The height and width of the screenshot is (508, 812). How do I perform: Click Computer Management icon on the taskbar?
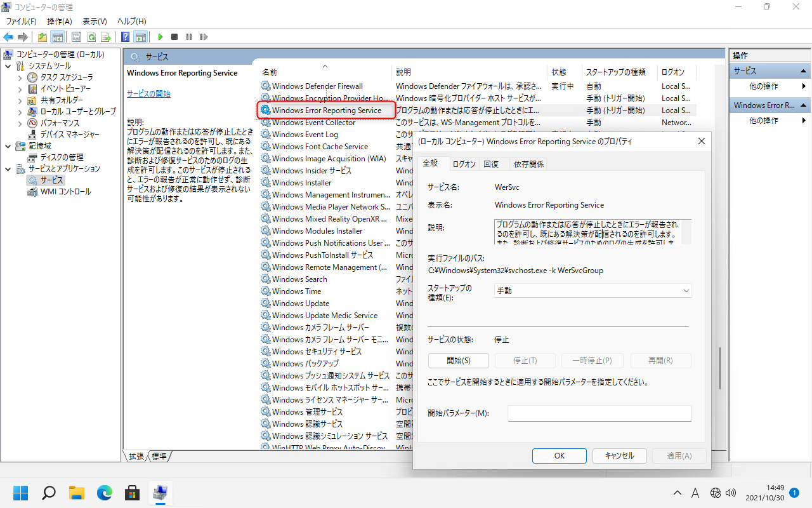(x=160, y=492)
